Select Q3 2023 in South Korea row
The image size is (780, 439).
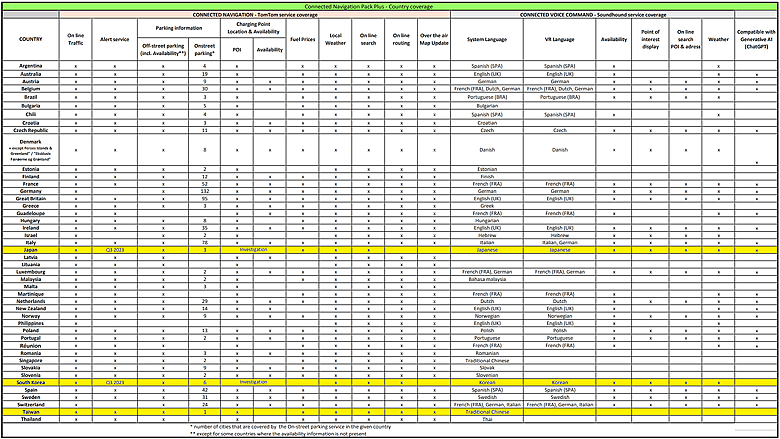click(x=115, y=382)
